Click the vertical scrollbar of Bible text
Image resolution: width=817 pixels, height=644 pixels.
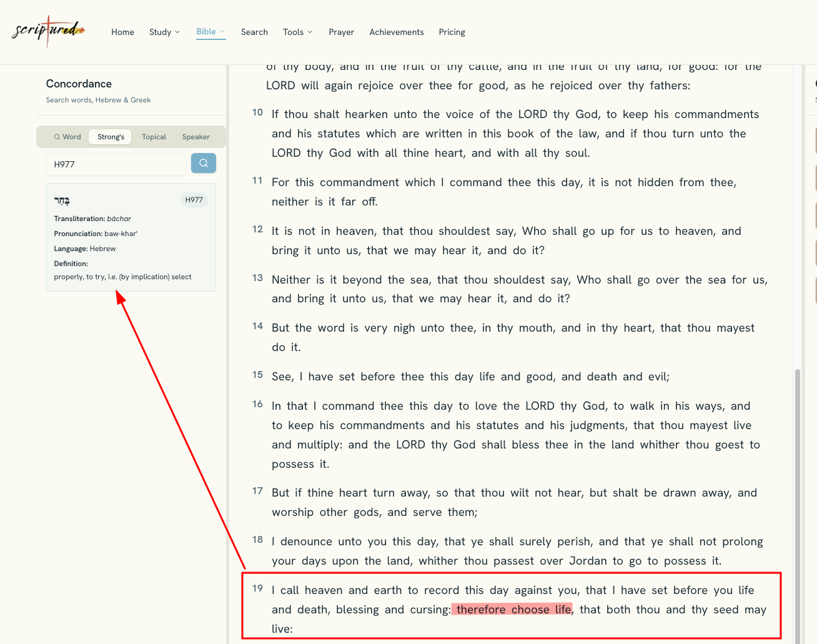(797, 506)
